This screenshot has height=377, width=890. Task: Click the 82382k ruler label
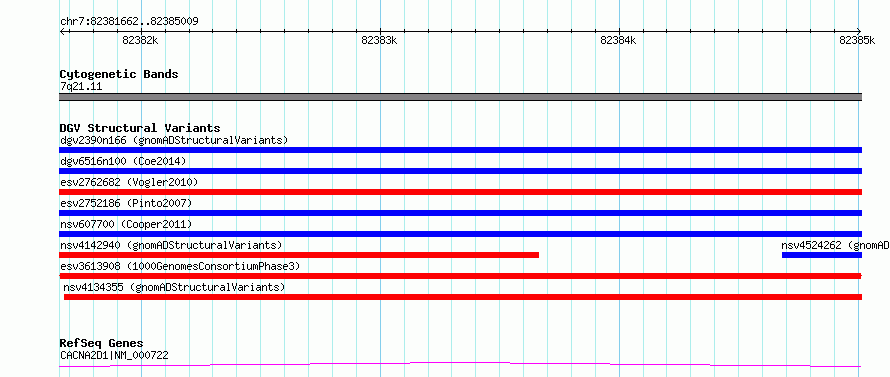[140, 40]
